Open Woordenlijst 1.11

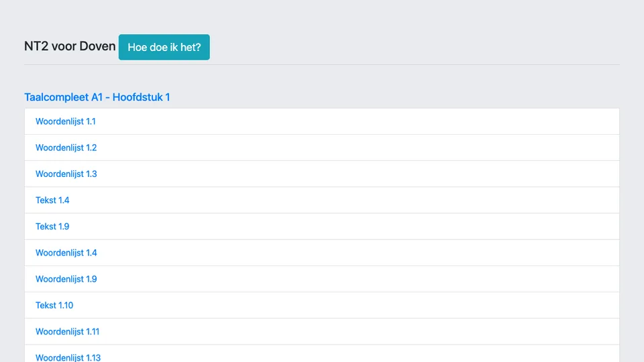tap(67, 332)
